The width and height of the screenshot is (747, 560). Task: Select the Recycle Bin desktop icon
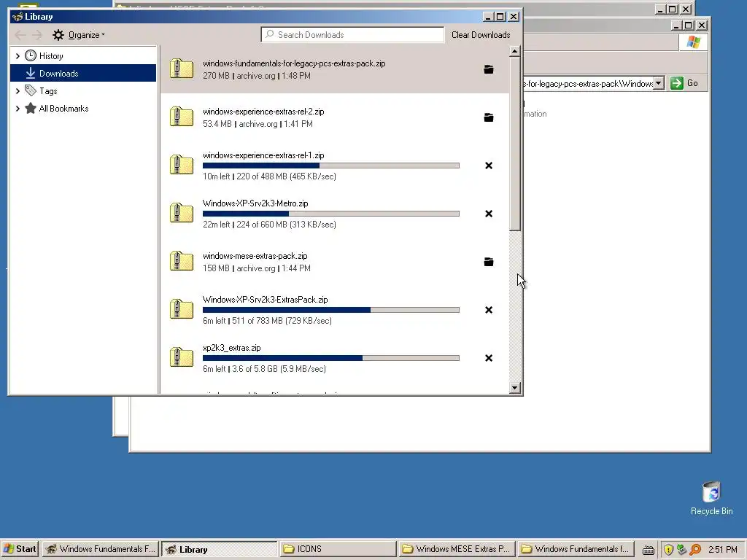click(711, 498)
